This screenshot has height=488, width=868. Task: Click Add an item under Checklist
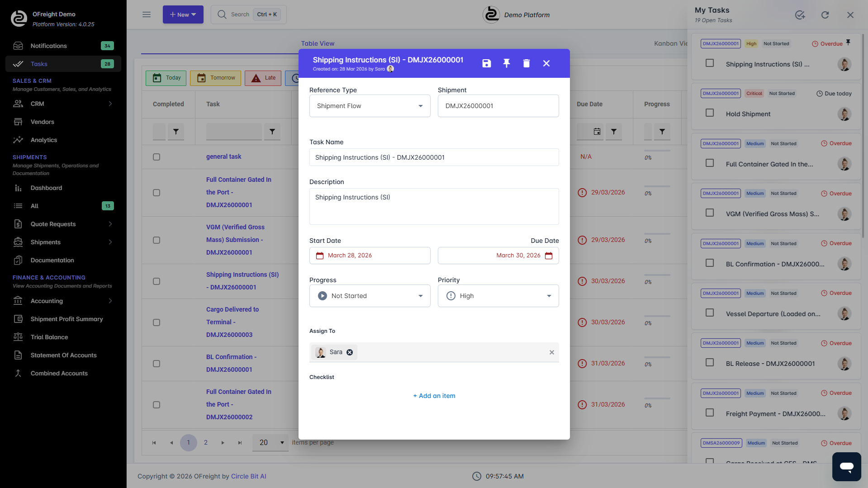(434, 396)
